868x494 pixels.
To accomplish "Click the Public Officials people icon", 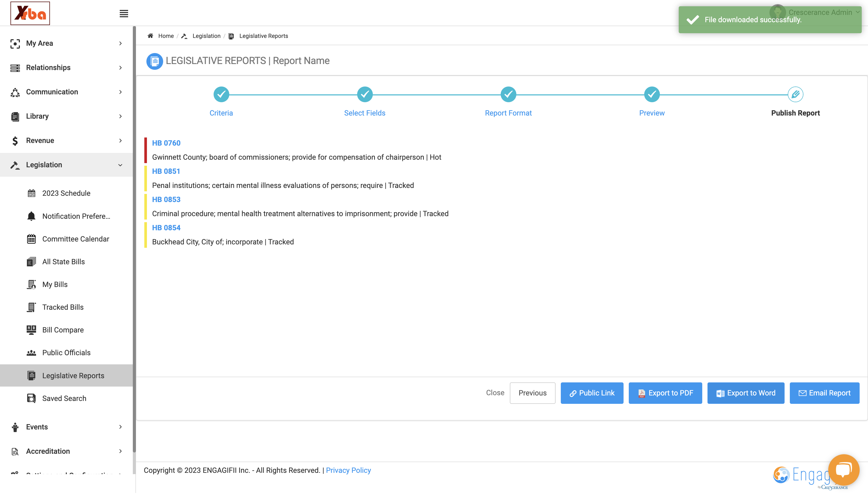I will (x=31, y=353).
